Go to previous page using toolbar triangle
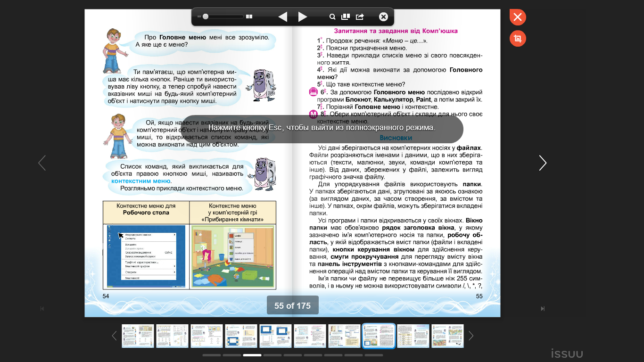The height and width of the screenshot is (362, 644). point(283,17)
